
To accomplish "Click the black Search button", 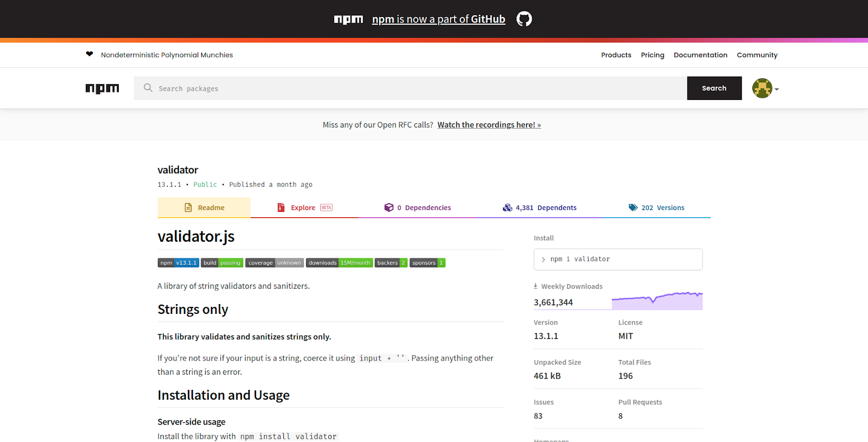I will [x=714, y=88].
